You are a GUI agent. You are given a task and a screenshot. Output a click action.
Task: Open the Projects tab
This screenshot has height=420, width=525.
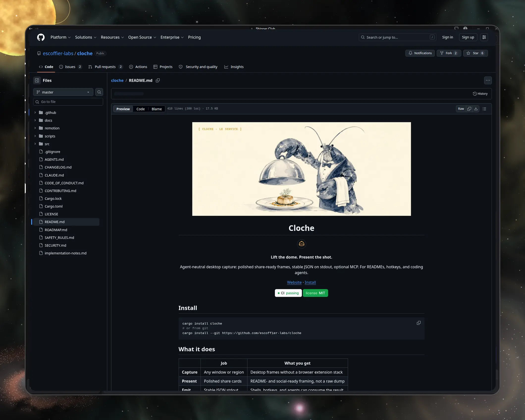coord(163,67)
